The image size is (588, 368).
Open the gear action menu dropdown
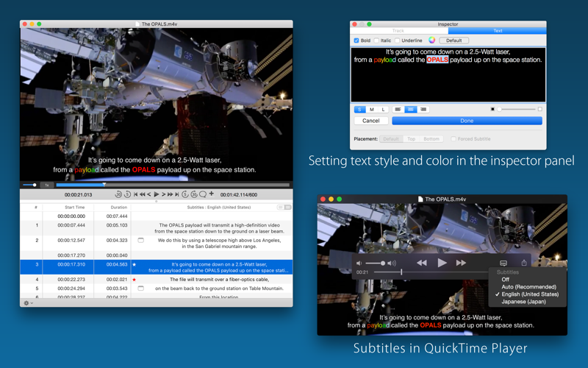point(28,302)
